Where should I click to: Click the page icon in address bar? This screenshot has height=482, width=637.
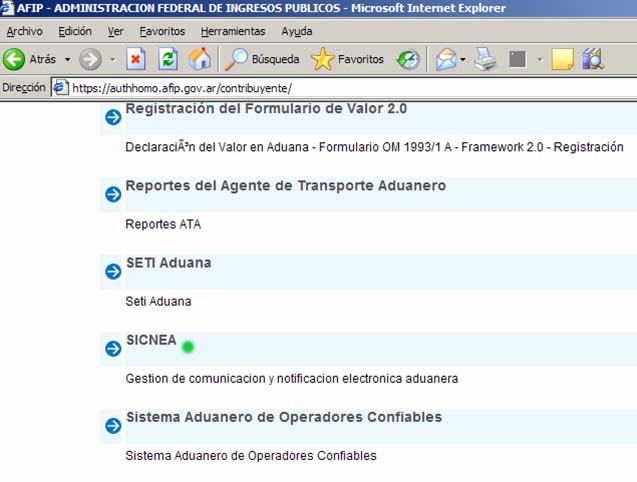[61, 88]
